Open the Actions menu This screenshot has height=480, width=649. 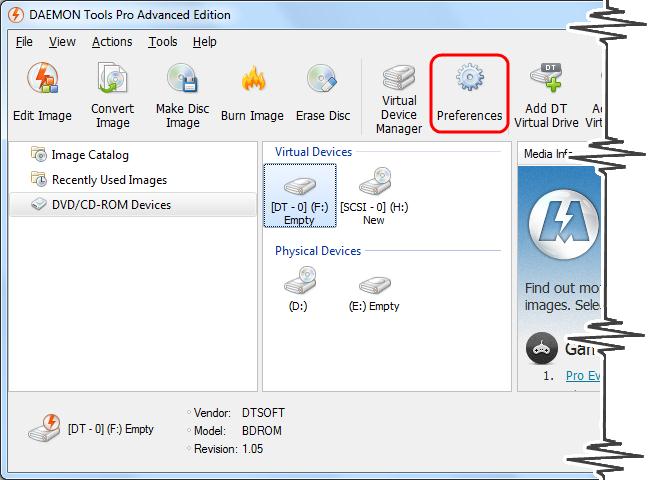pos(112,42)
